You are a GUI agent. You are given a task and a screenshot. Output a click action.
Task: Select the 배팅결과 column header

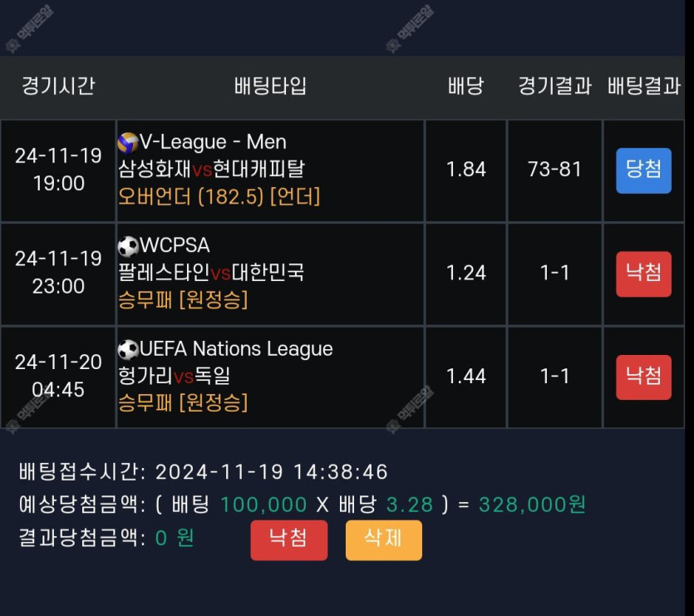point(644,86)
